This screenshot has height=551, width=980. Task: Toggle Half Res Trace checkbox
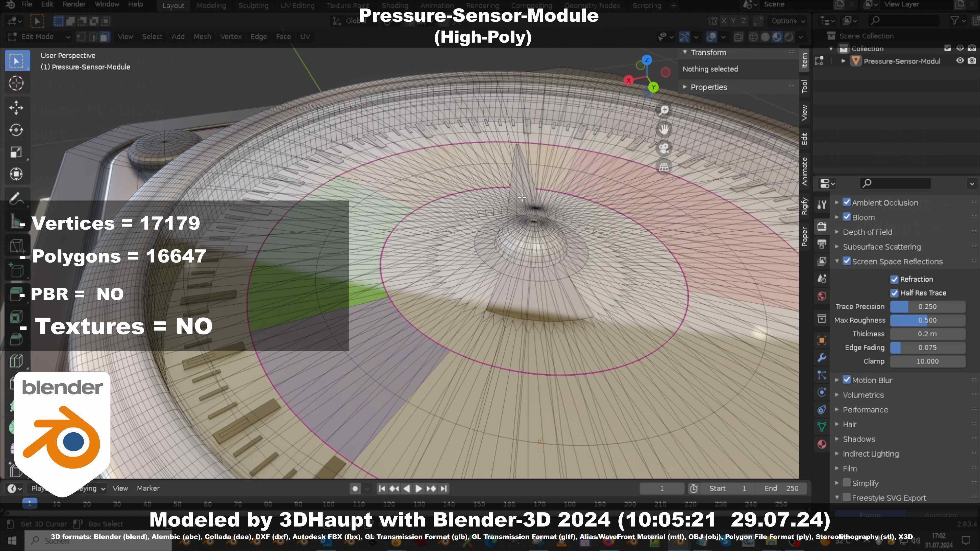[894, 293]
